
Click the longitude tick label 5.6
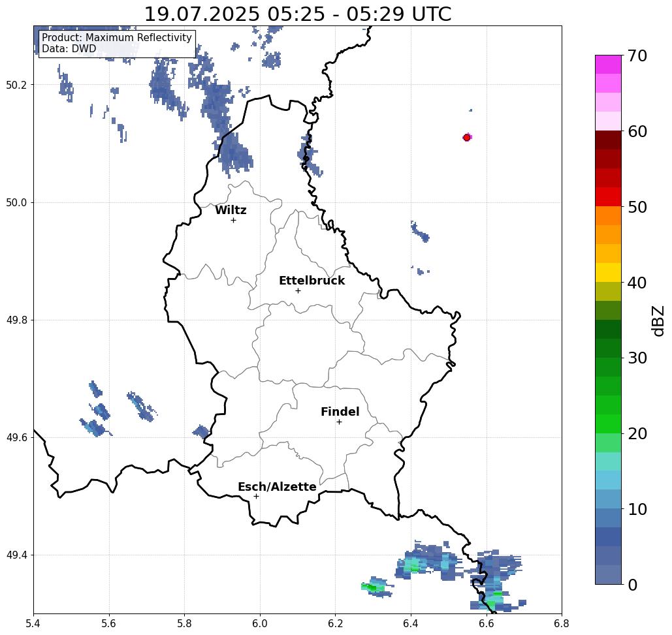coord(109,623)
